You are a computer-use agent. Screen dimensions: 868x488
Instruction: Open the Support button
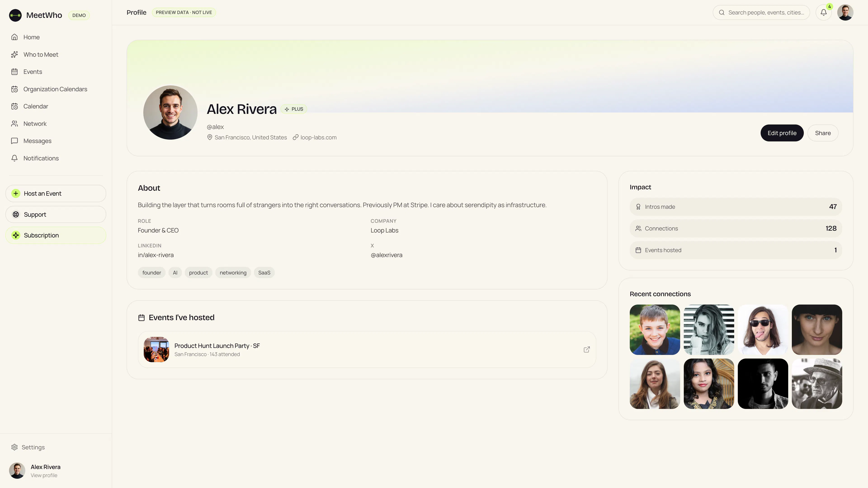tap(56, 215)
